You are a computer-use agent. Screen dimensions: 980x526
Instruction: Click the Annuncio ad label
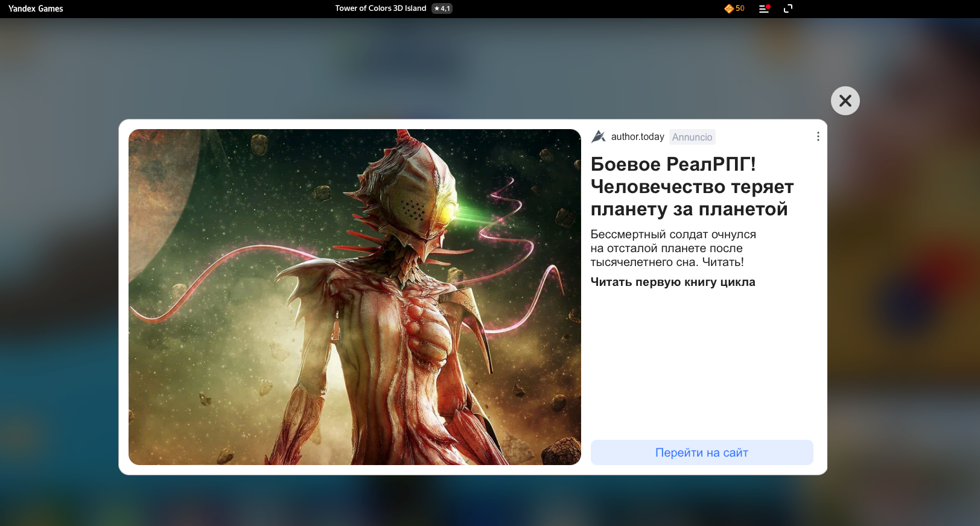[x=692, y=137]
